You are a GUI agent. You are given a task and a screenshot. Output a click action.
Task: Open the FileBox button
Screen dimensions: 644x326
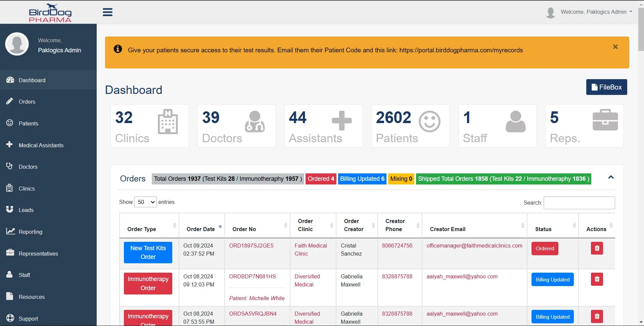(x=606, y=87)
